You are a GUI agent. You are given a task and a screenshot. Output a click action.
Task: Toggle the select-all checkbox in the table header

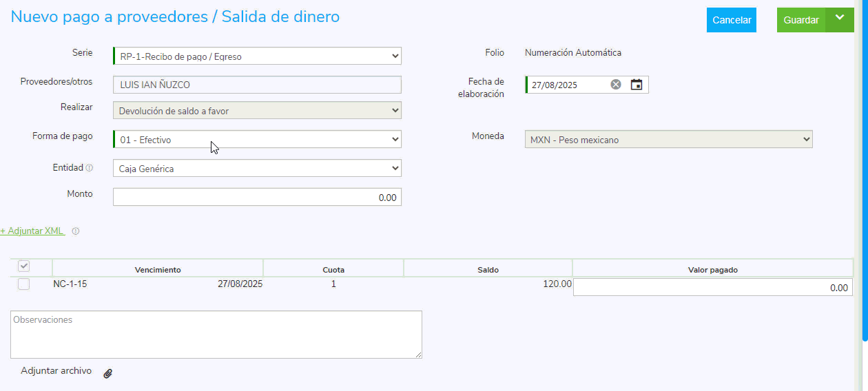pos(23,266)
